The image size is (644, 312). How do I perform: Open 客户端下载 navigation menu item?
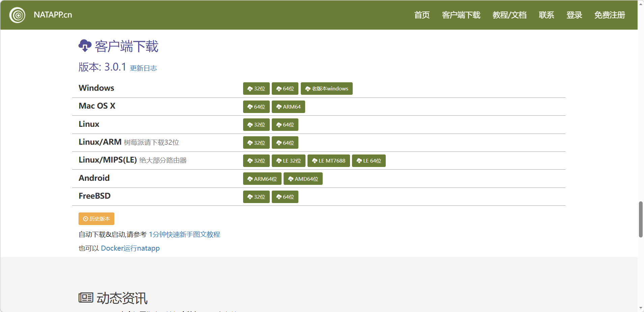tap(461, 15)
